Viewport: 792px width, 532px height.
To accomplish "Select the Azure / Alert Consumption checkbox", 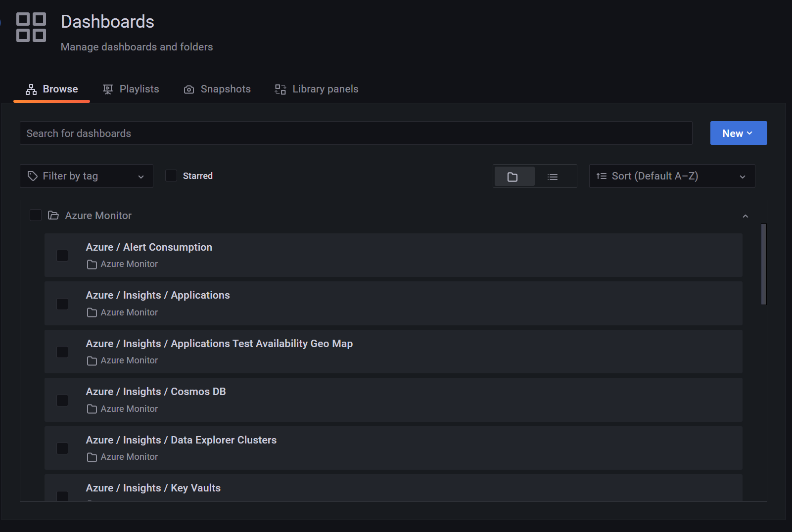I will 62,256.
